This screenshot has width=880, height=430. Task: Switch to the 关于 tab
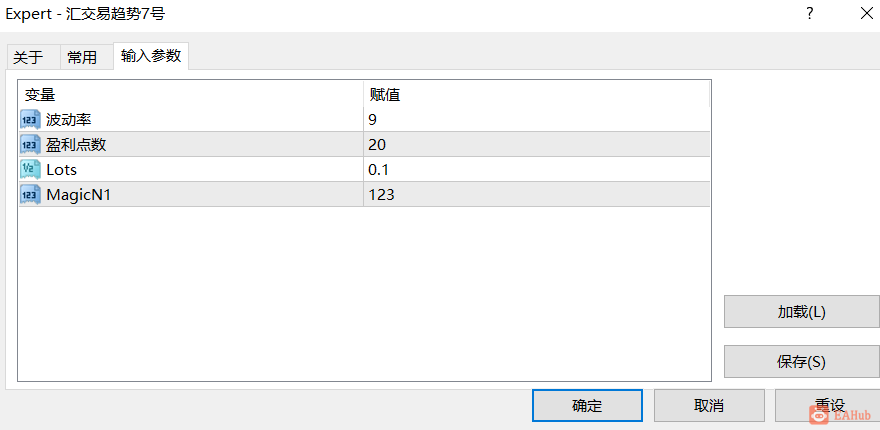tap(28, 57)
